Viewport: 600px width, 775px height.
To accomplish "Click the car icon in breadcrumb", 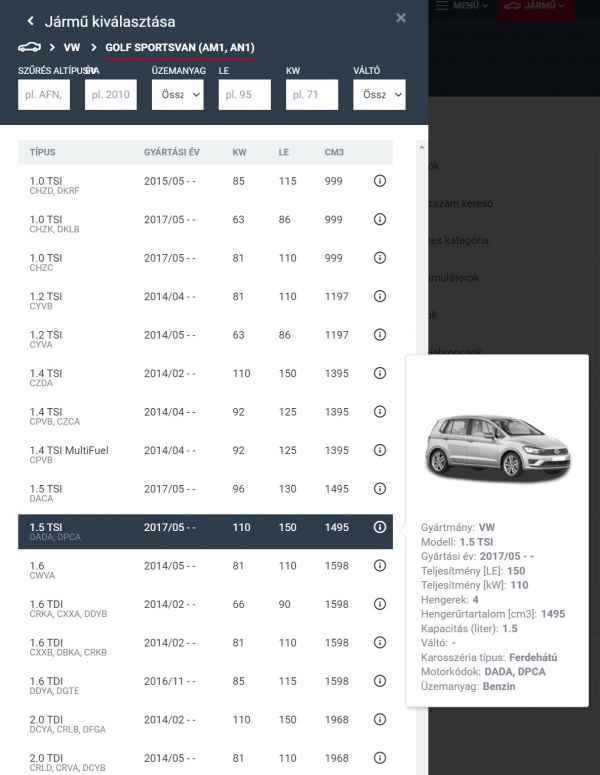I will pos(30,47).
